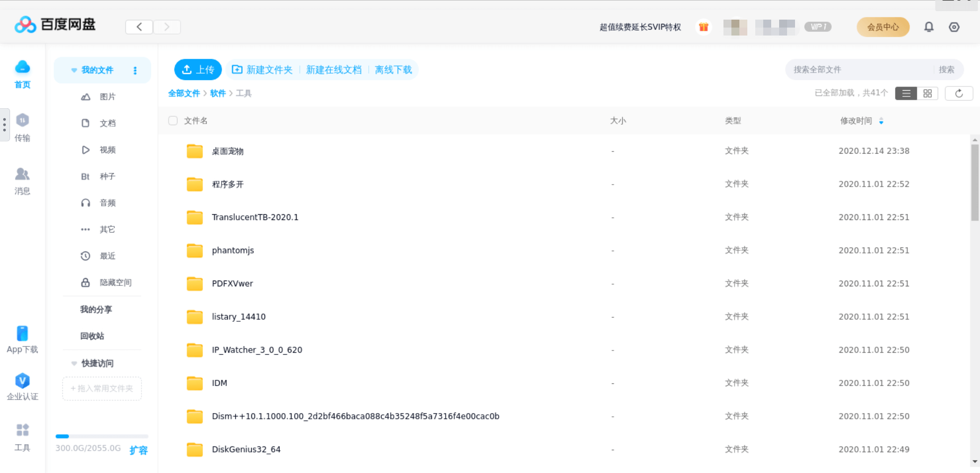Viewport: 980px width, 473px height.
Task: Click 新建文件夹
Action: click(x=262, y=69)
